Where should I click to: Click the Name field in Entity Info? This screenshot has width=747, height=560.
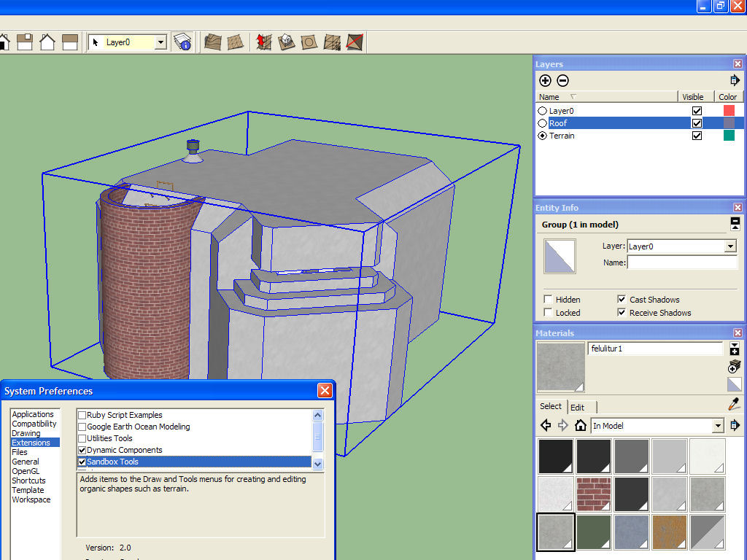(x=682, y=262)
